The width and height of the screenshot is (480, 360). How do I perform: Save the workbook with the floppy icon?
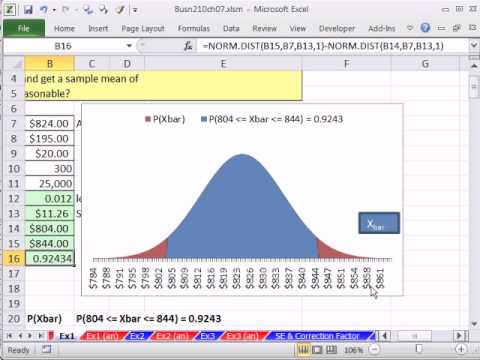pyautogui.click(x=28, y=9)
